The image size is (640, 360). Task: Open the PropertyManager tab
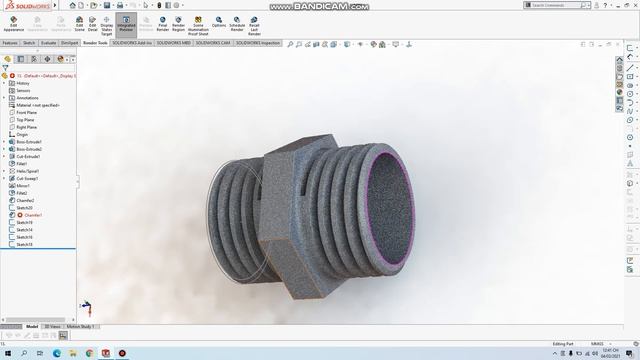[x=21, y=59]
